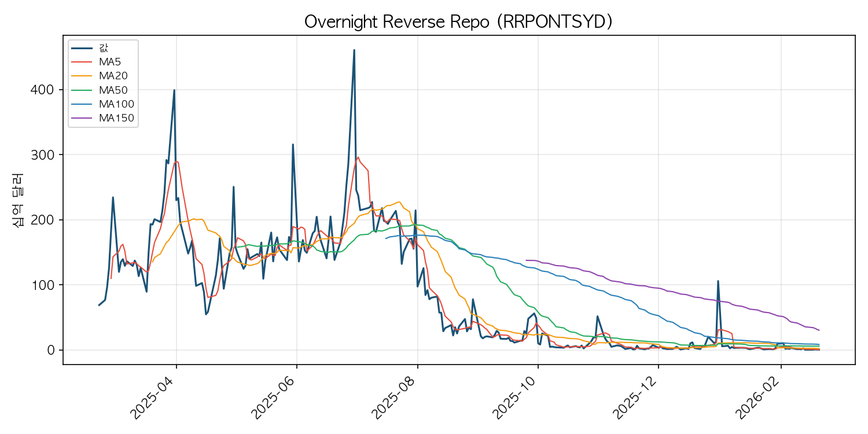This screenshot has width=868, height=434.
Task: Click the 100 y-axis tick label
Action: coord(43,285)
